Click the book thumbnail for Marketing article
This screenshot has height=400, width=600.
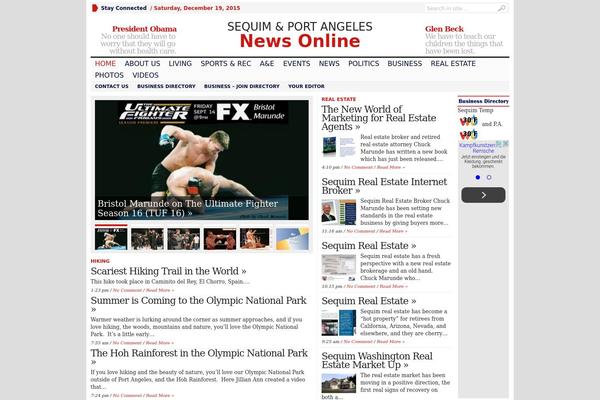(339, 147)
